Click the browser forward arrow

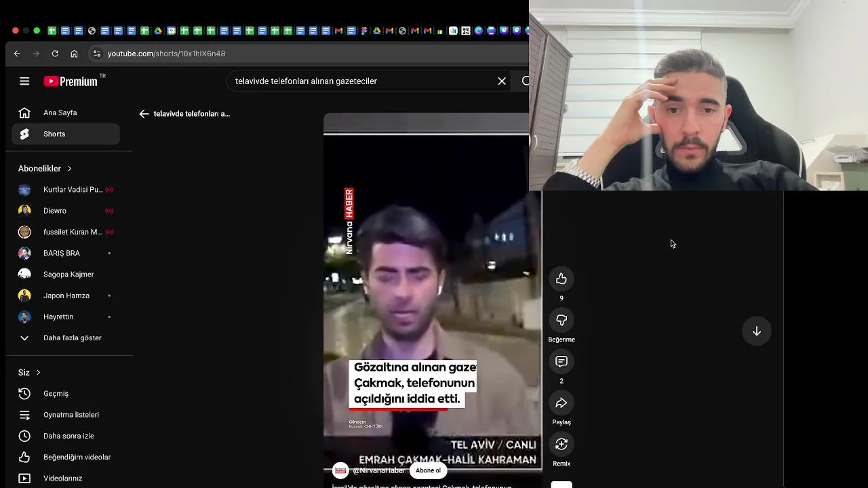(x=36, y=54)
